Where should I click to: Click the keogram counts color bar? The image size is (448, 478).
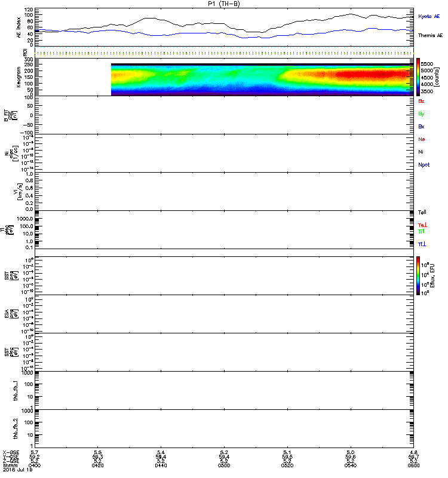[419, 77]
